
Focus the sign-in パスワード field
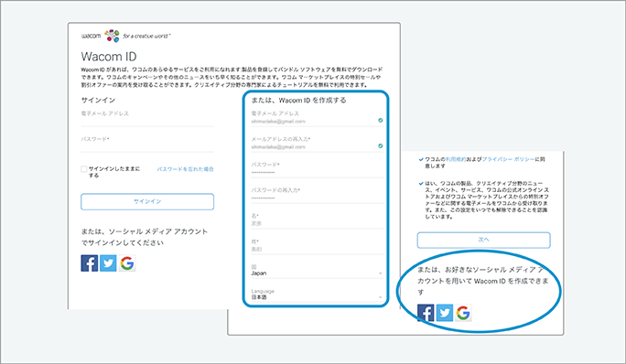pyautogui.click(x=147, y=144)
